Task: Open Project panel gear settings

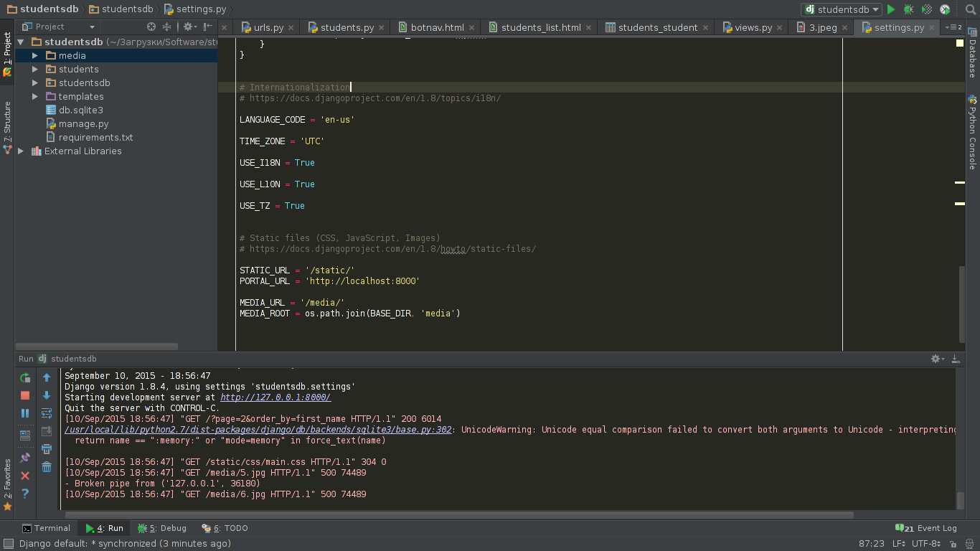Action: [188, 27]
